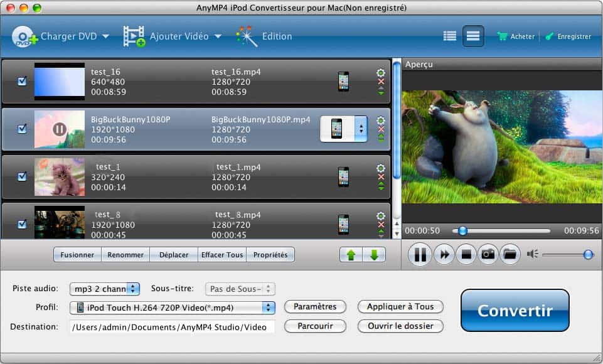Open the BigBuckBunny1080P device profile dropdown
Screen dimensions: 603x364
(x=344, y=129)
